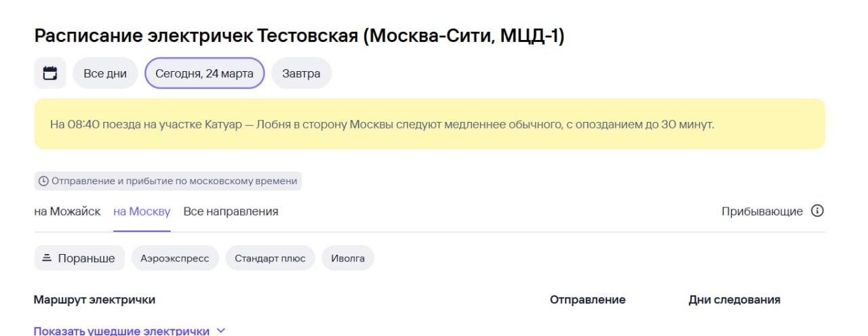Click the Прибывающие label

pyautogui.click(x=762, y=211)
